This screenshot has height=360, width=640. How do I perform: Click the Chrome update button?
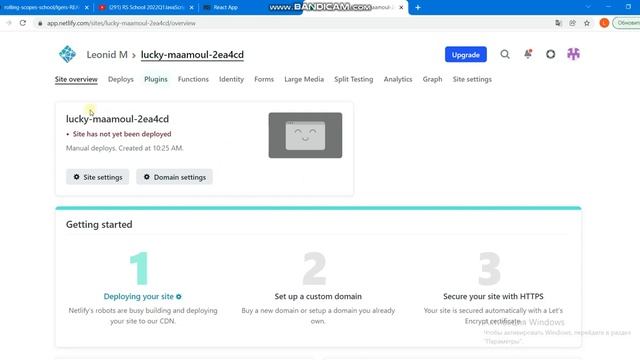coord(627,23)
